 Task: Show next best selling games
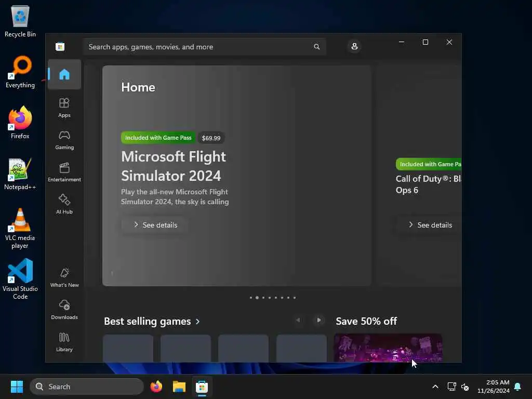tap(318, 320)
